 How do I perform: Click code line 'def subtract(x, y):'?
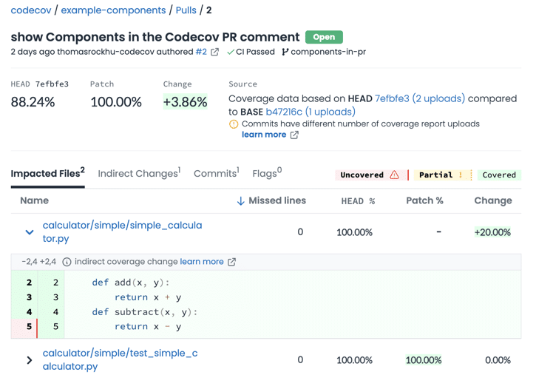click(145, 312)
